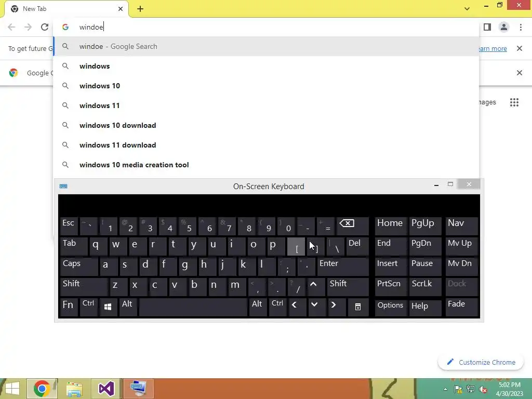Image resolution: width=532 pixels, height=399 pixels.
Task: Tap the Del key on keyboard
Action: coord(357,247)
